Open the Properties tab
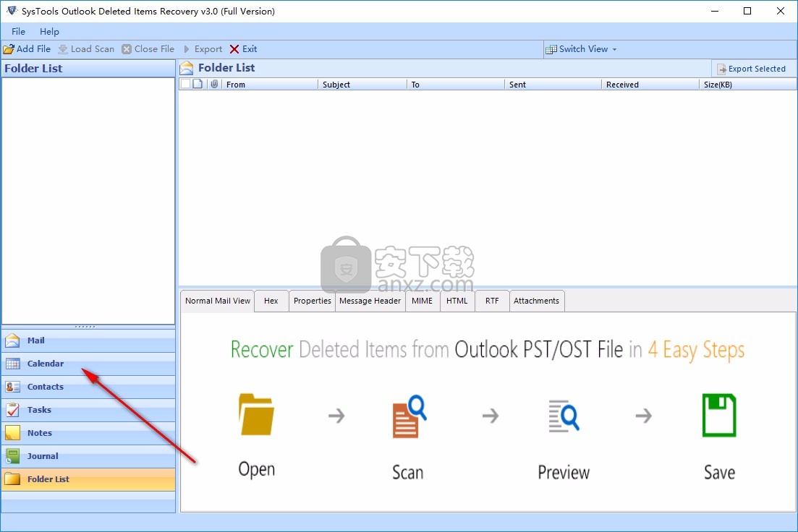 point(312,301)
